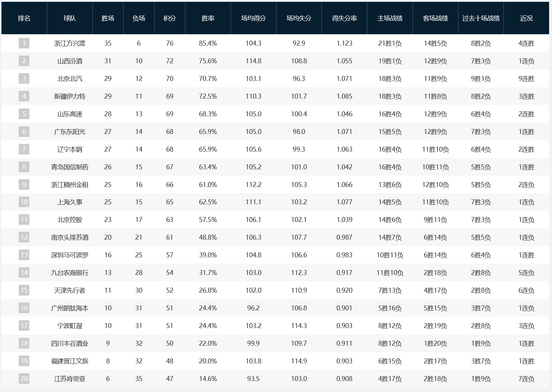The image size is (552, 392).
Task: Click team name 新疆伊力特
Action: pos(70,96)
